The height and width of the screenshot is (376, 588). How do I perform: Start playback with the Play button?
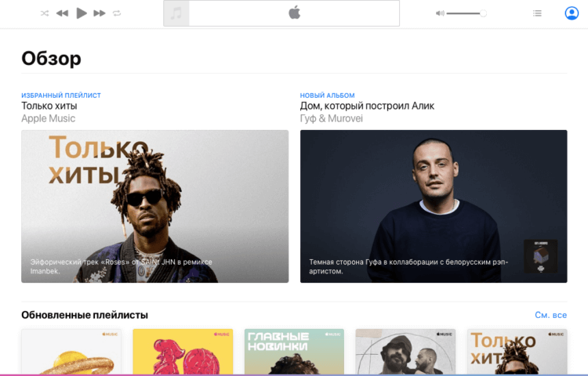82,13
